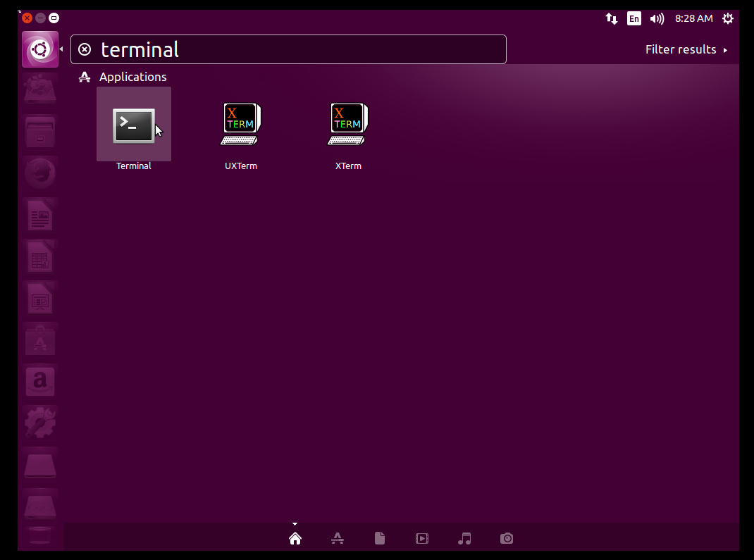Open System Settings from launcher

(x=40, y=423)
